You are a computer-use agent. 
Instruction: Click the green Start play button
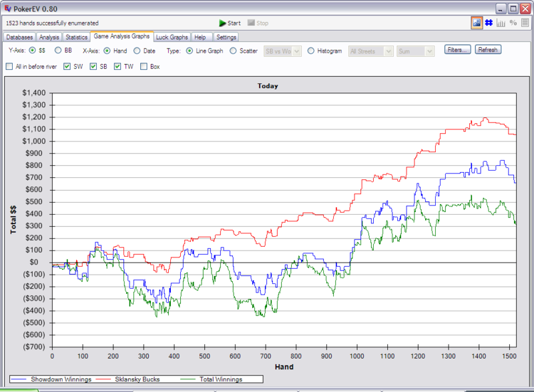(x=230, y=23)
